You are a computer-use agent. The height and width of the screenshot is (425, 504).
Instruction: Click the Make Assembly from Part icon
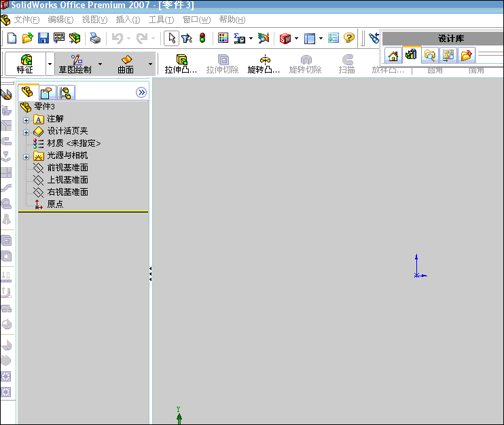click(x=75, y=38)
